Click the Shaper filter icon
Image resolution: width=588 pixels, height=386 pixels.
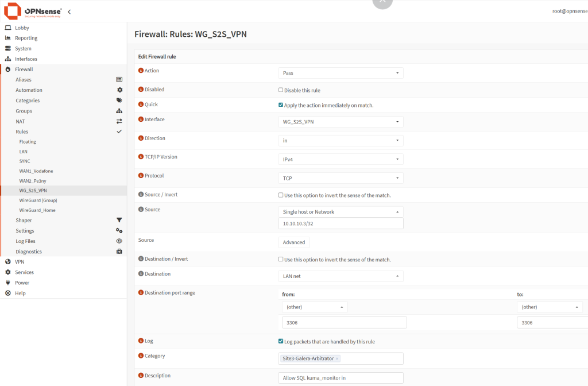tap(119, 220)
